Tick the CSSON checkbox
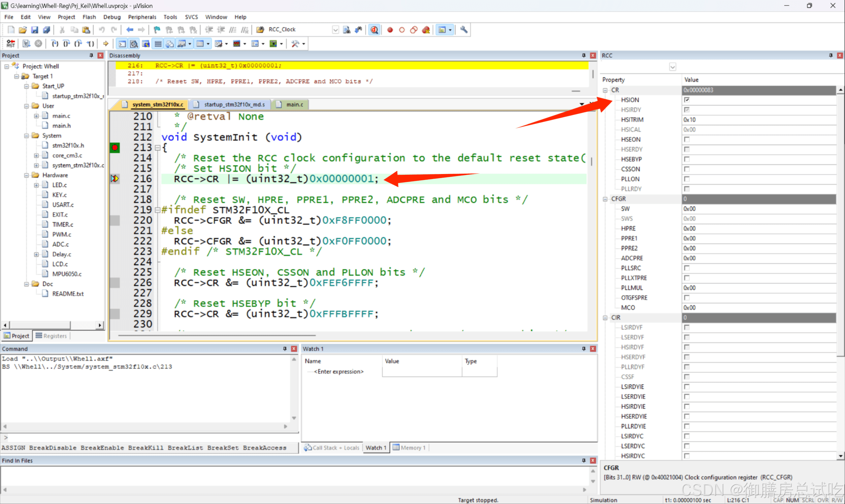The height and width of the screenshot is (504, 845). [687, 169]
